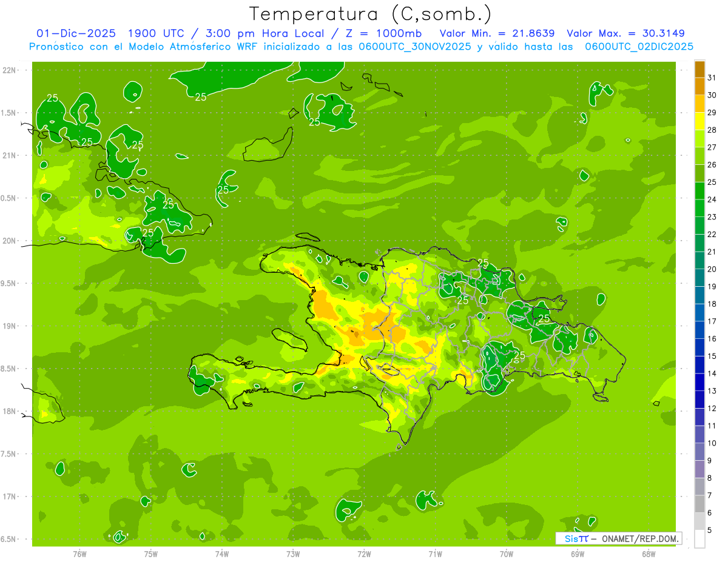
Task: Click the colorbar label "30"
Action: click(x=712, y=95)
